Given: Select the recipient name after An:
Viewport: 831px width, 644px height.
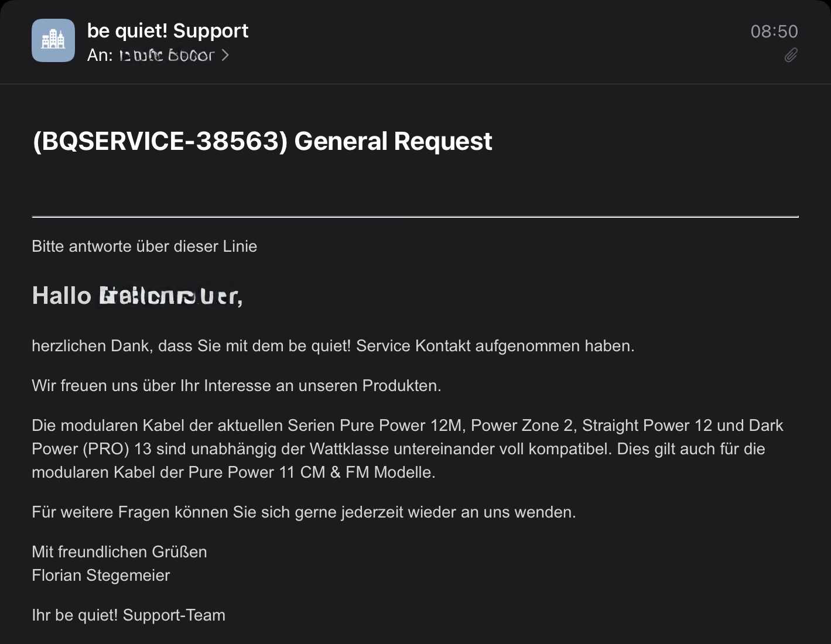Looking at the screenshot, I should pyautogui.click(x=167, y=55).
